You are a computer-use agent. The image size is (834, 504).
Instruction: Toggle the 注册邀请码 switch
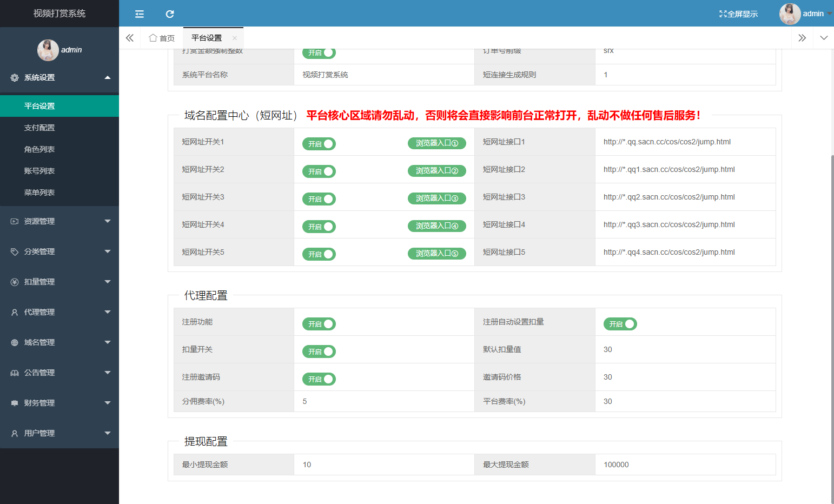[319, 379]
